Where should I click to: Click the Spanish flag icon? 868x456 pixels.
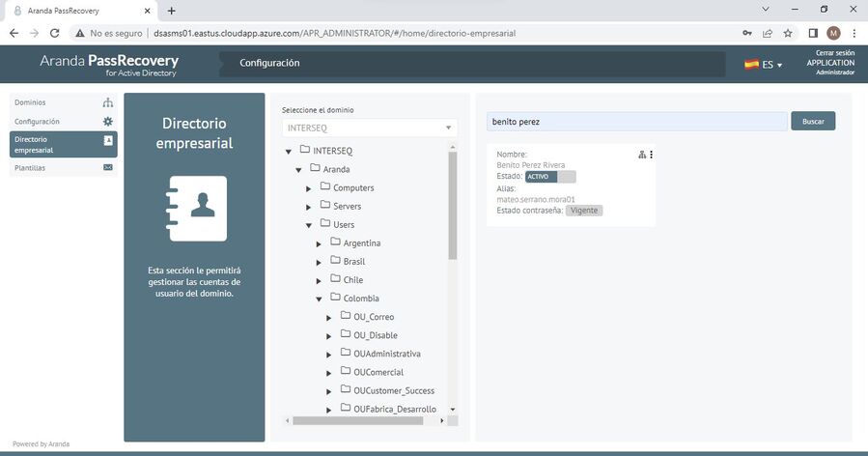click(x=751, y=65)
